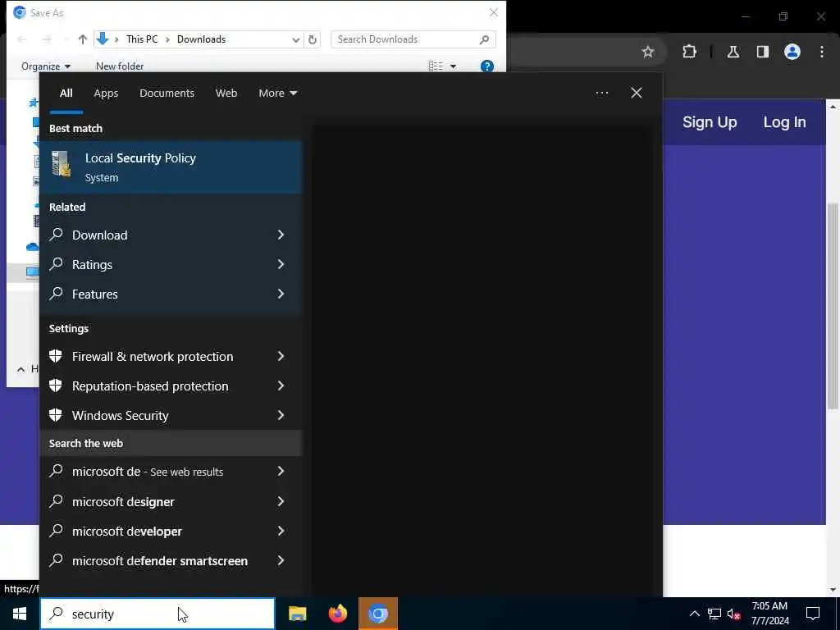Open Chrome Labs flask icon
Screen dimensions: 840x630
[733, 52]
